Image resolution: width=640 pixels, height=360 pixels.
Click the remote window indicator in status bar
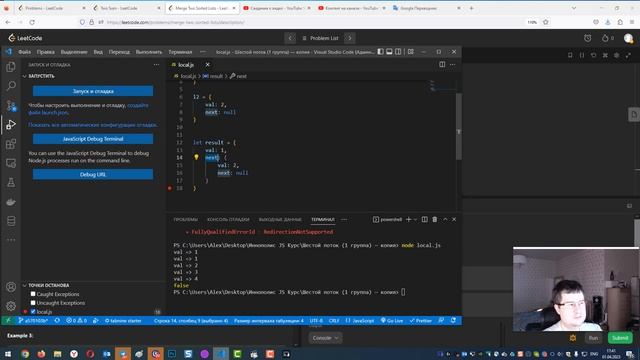click(x=8, y=320)
